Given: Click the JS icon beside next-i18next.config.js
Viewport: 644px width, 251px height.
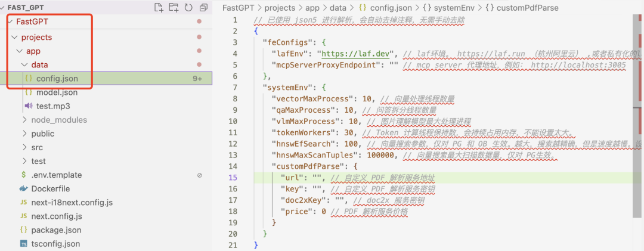Looking at the screenshot, I should 24,203.
